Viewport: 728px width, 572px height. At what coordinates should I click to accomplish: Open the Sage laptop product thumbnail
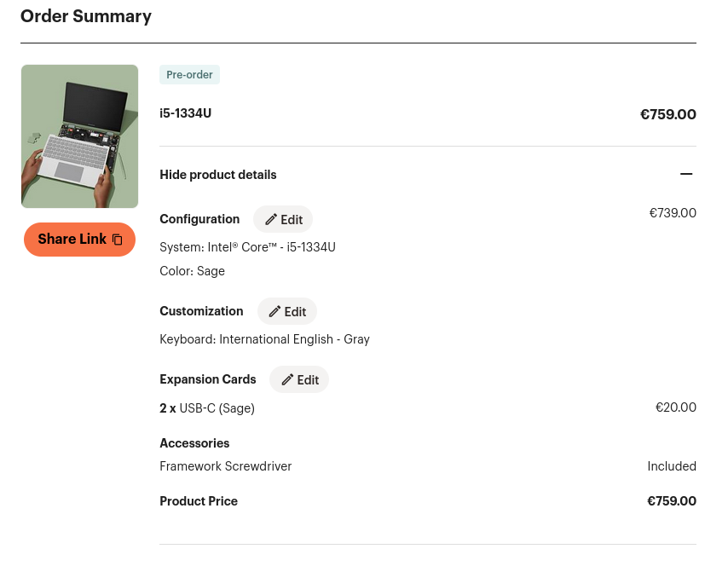point(79,136)
